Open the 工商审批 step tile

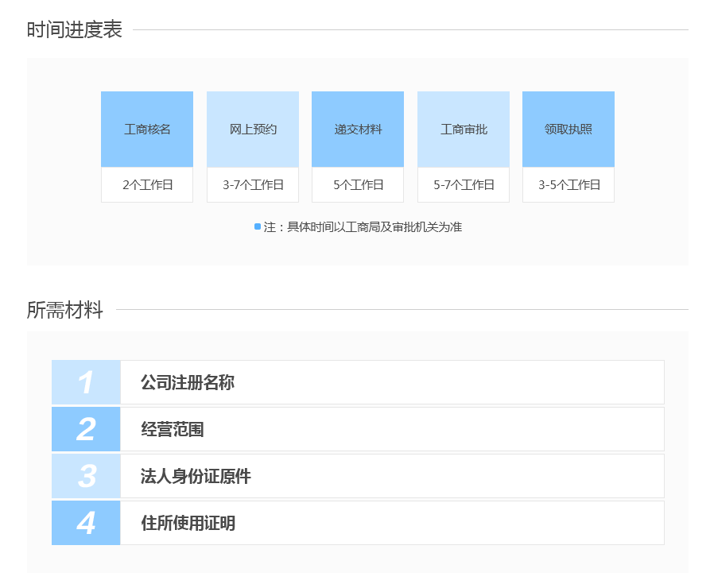click(x=464, y=130)
